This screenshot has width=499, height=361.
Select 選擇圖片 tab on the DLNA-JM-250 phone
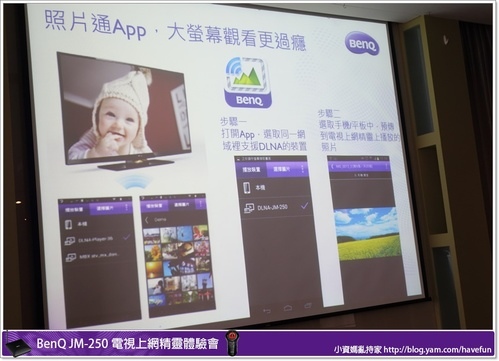[282, 169]
